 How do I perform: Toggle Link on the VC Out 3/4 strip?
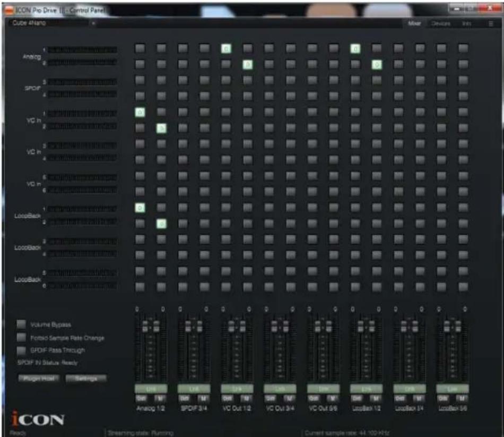tap(280, 389)
